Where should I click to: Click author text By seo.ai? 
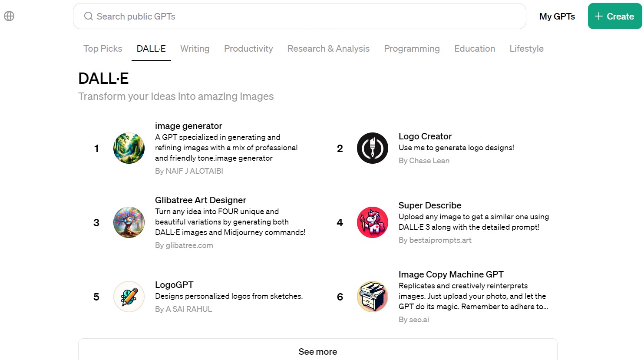click(414, 320)
